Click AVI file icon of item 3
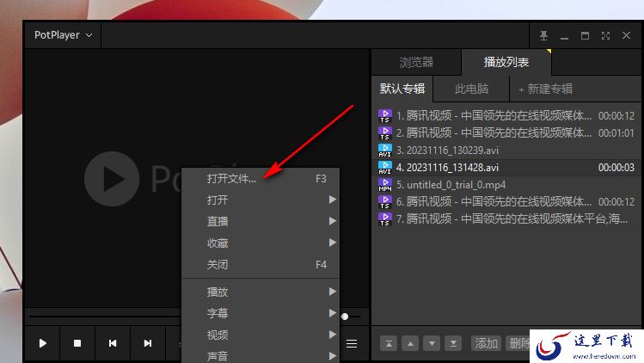Screen dimensions: 644x363 coord(385,150)
